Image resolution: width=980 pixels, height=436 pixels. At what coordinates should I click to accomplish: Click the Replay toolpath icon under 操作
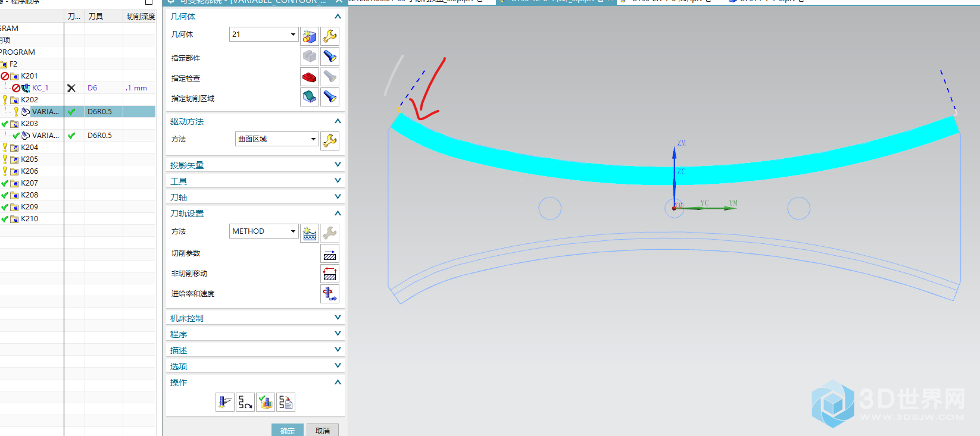pos(245,403)
